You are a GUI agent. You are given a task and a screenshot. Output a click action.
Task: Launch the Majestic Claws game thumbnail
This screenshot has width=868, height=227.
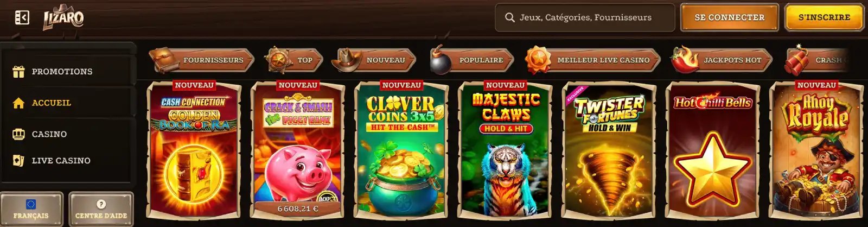(x=505, y=149)
